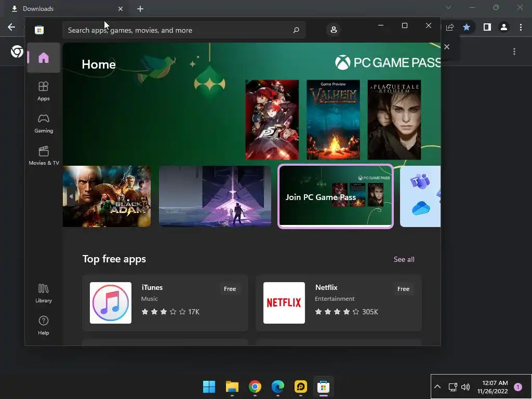Open Help in Store sidebar
Viewport: 532px width, 399px height.
coord(44,325)
